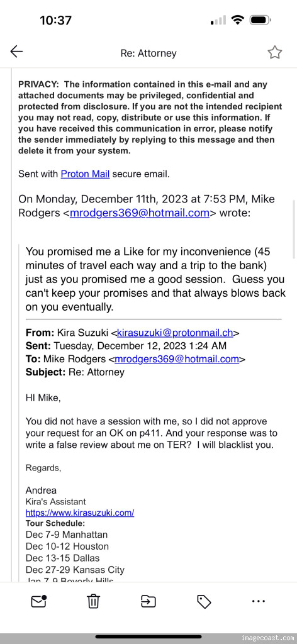Screen dimensions: 297x644
Task: Tap mrodgers369@hotmail.com in To field
Action: [177, 359]
